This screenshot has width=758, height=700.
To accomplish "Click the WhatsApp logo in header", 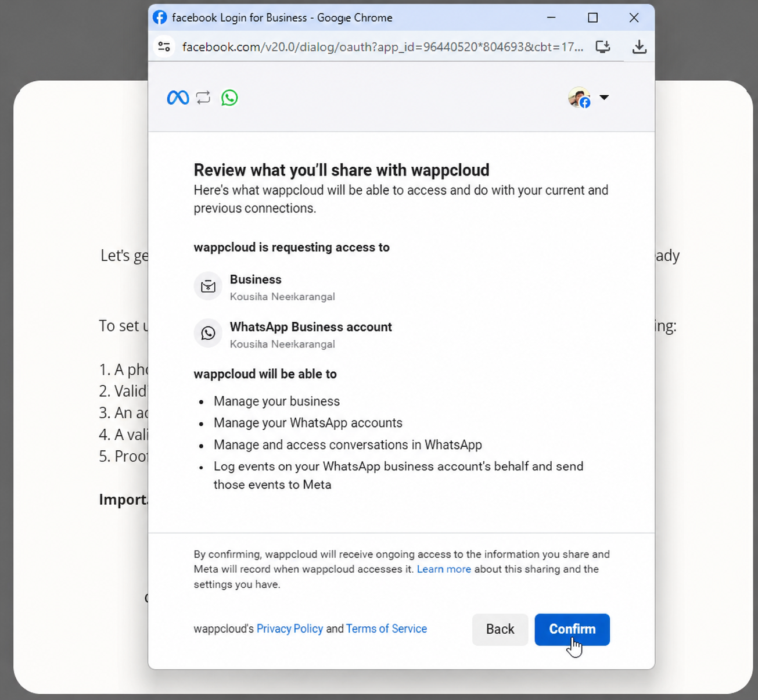I will 229,98.
